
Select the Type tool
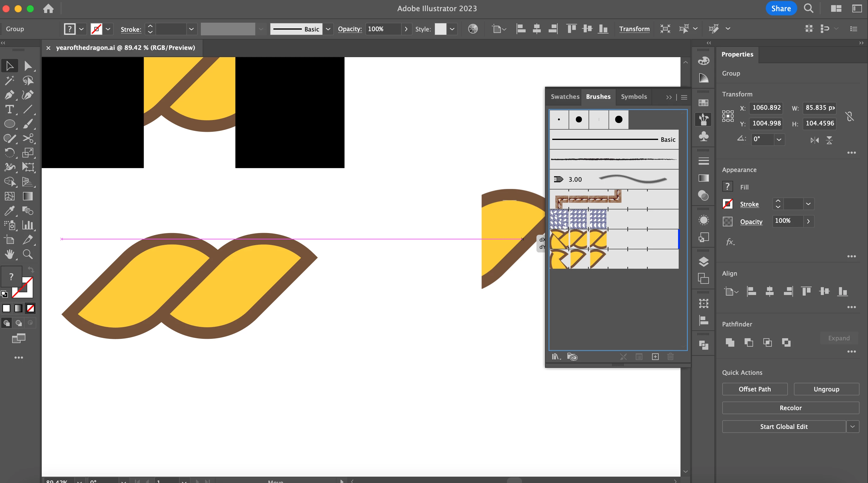[x=9, y=109]
